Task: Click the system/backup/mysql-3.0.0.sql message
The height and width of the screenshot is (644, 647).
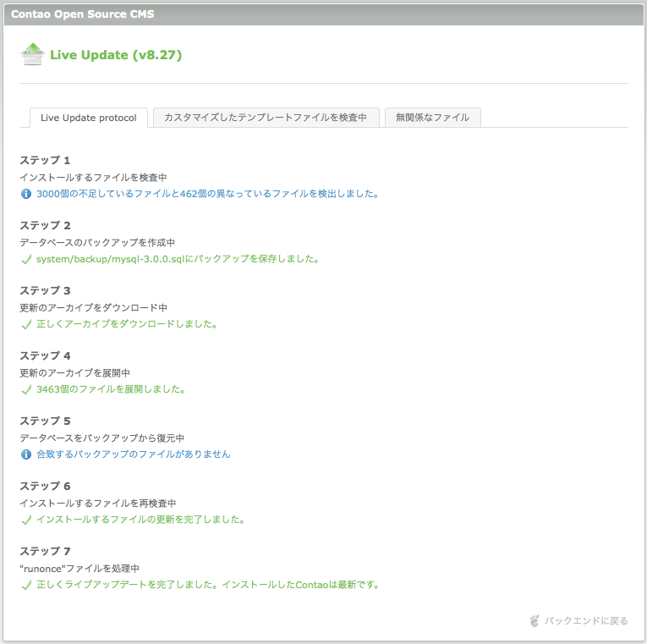Action: (178, 259)
